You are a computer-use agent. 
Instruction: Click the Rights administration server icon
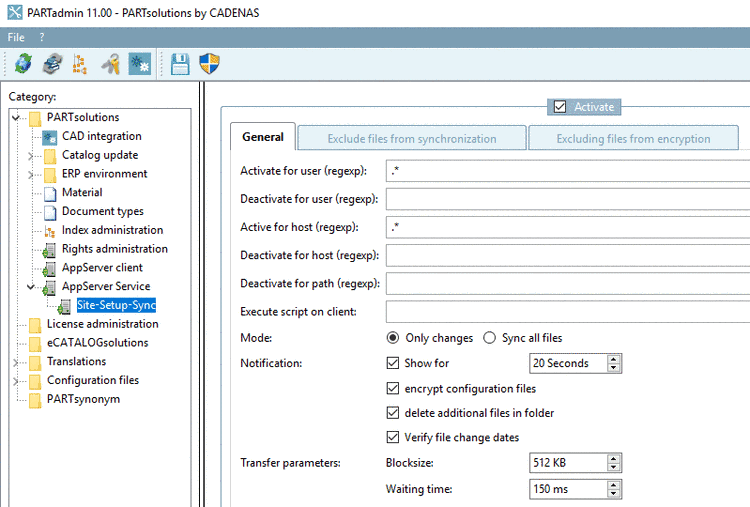click(49, 250)
